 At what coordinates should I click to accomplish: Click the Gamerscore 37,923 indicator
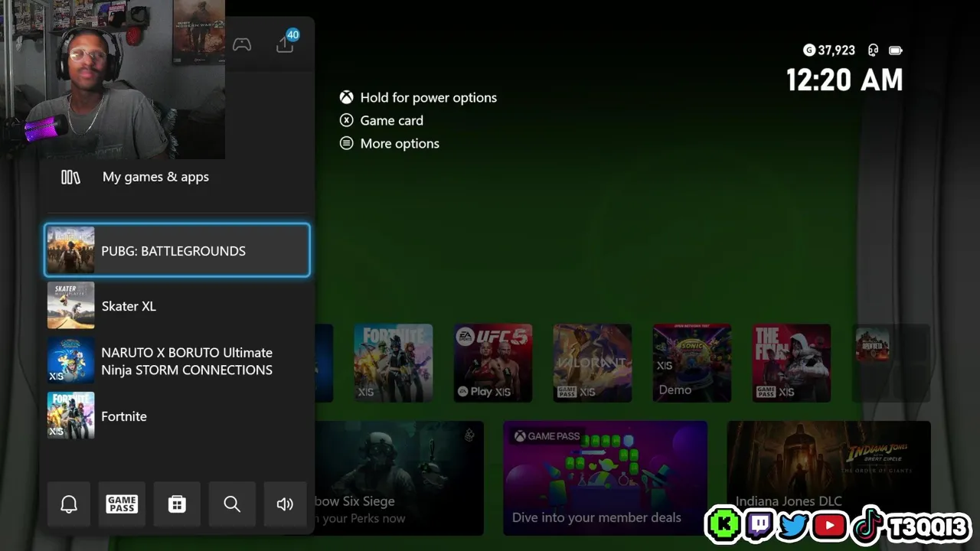[829, 50]
